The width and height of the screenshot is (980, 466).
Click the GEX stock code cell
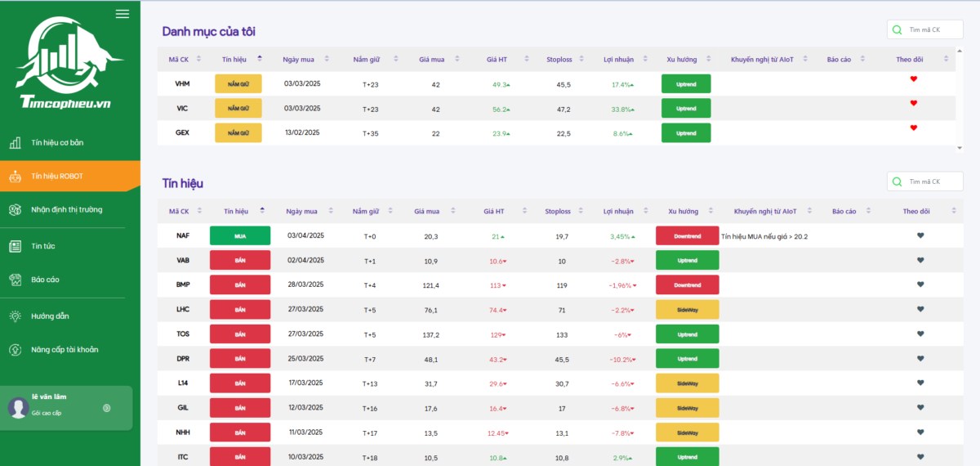coord(183,132)
